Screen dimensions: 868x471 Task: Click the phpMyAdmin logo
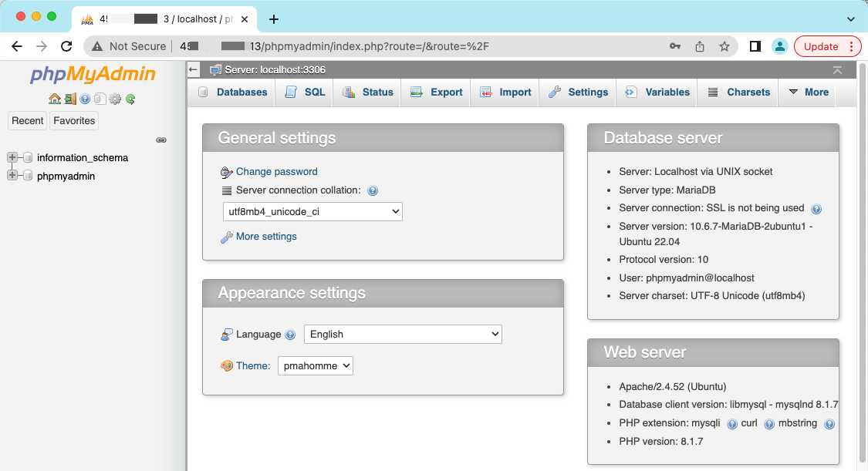click(93, 74)
